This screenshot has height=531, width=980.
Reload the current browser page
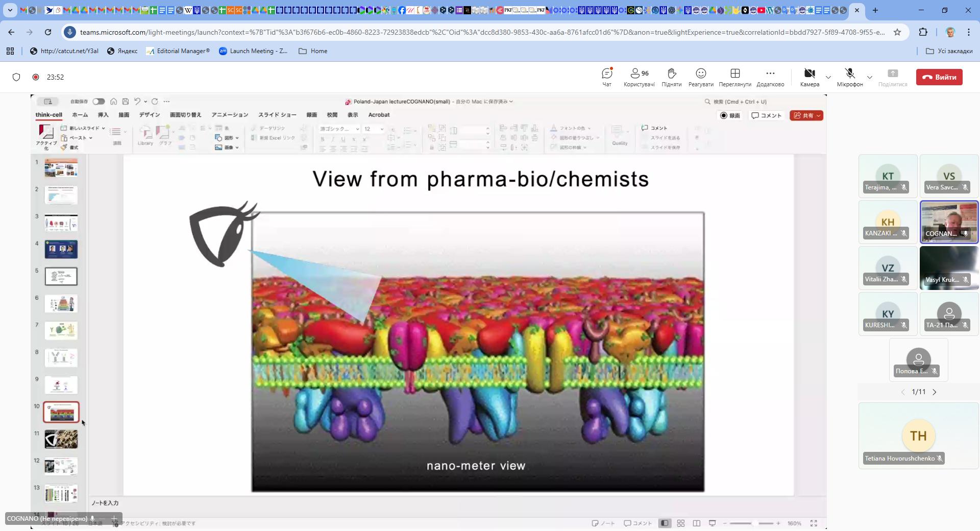(48, 32)
